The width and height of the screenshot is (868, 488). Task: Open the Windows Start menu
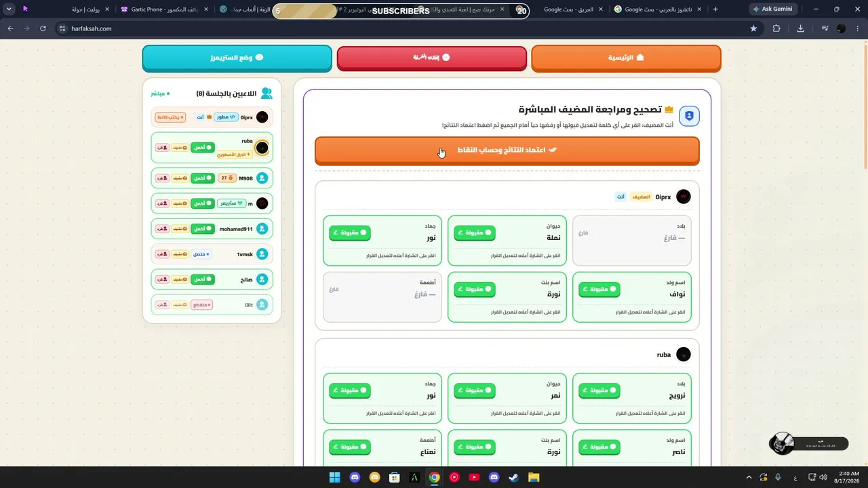tap(335, 477)
